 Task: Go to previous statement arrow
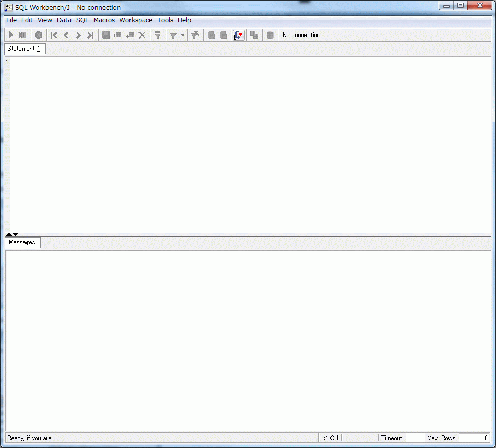coord(66,35)
